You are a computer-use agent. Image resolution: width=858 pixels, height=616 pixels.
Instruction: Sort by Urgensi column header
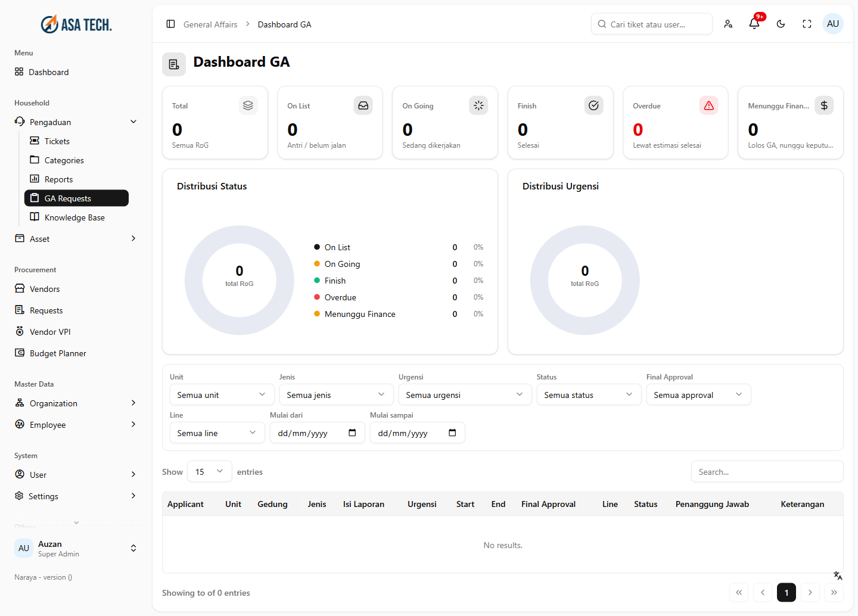[x=422, y=504]
